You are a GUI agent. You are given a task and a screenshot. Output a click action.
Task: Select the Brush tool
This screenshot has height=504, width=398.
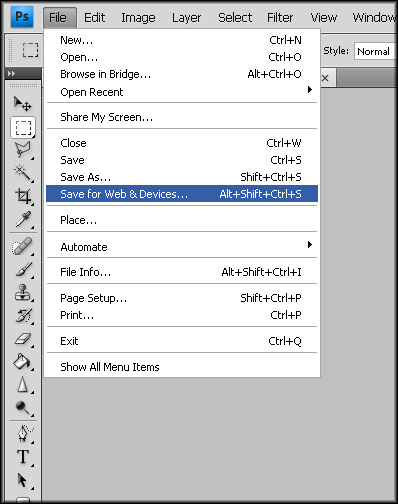coord(23,269)
